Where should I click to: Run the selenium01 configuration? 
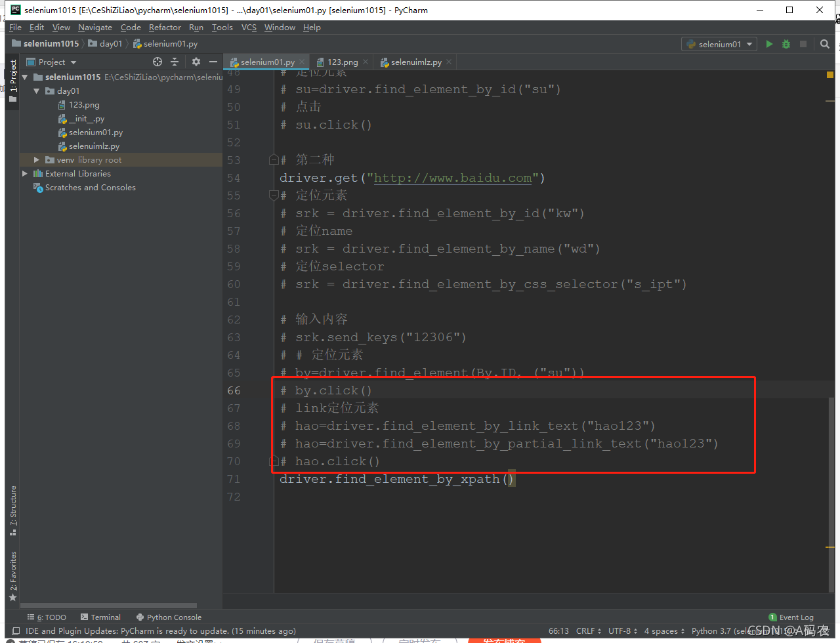(769, 44)
